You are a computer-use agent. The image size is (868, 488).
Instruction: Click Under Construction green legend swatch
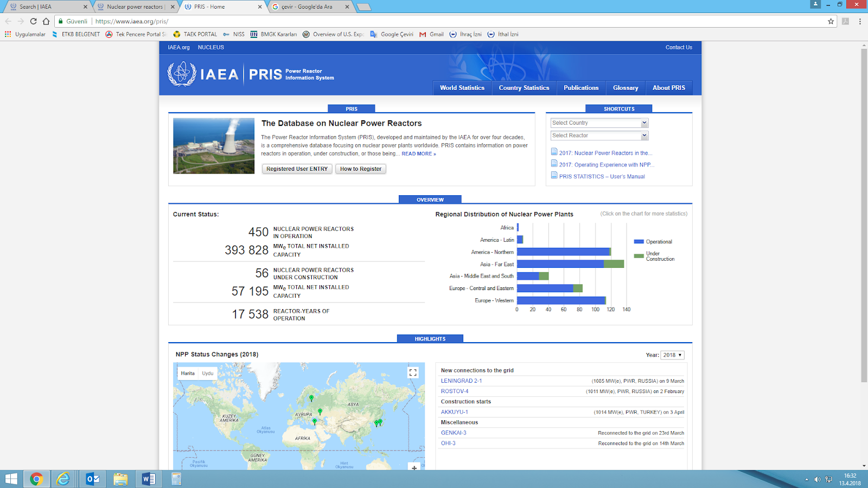click(639, 255)
